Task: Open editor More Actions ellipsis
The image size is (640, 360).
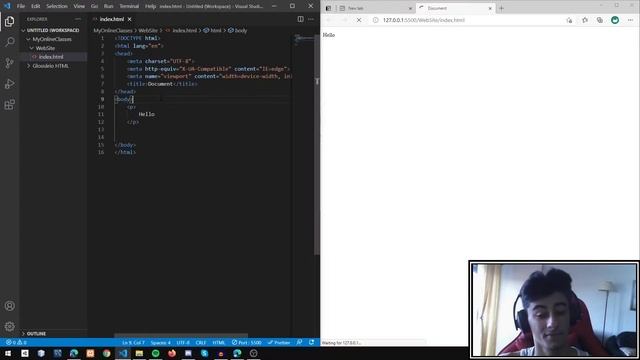Action: pyautogui.click(x=311, y=19)
